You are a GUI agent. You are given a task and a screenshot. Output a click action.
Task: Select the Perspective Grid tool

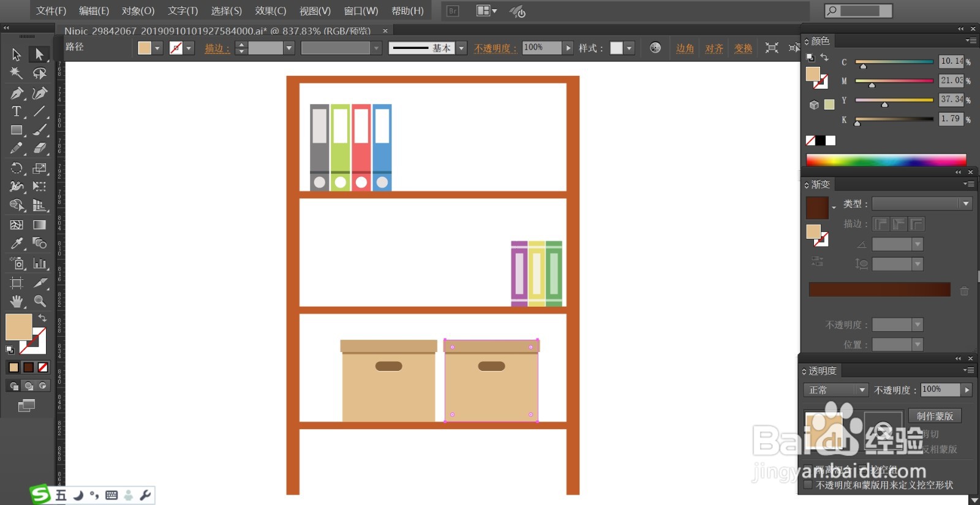coord(40,206)
